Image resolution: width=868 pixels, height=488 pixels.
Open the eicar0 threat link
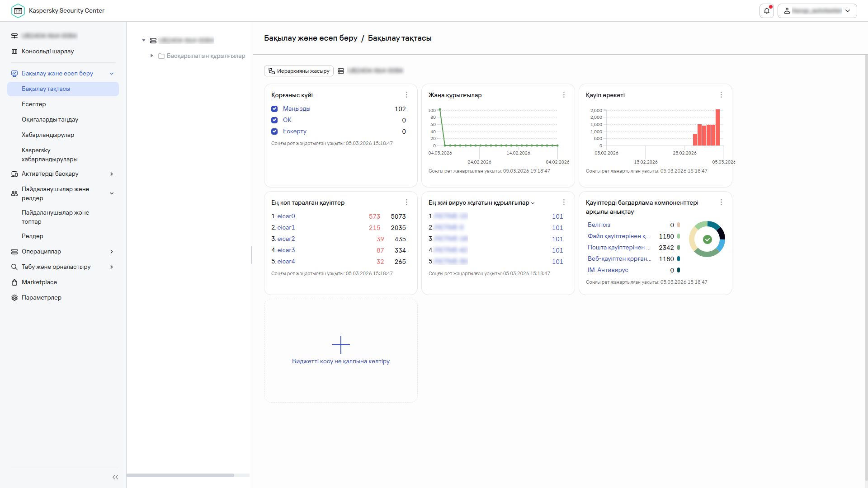coord(286,216)
